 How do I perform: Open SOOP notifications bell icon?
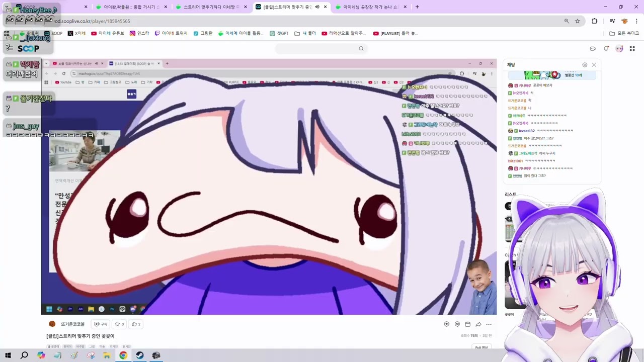tap(606, 49)
